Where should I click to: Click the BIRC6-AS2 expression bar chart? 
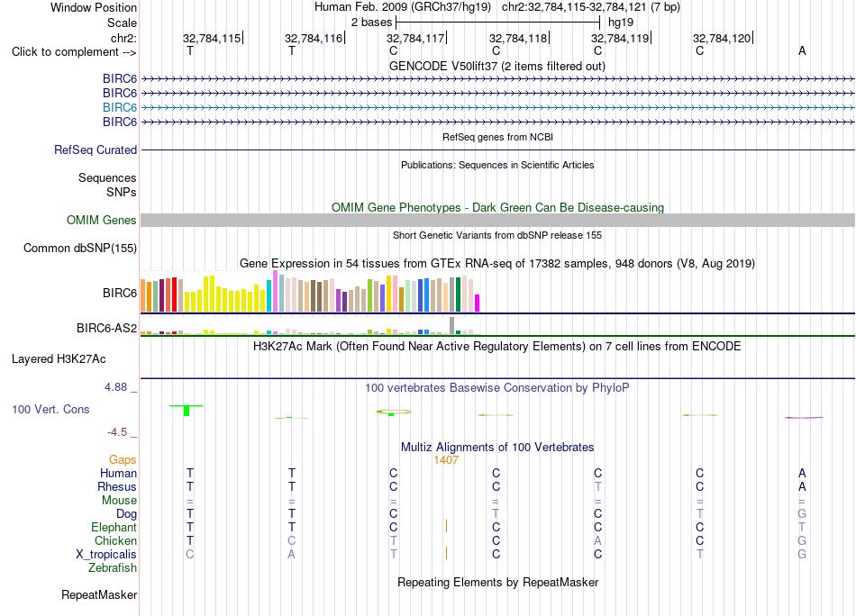pos(310,326)
